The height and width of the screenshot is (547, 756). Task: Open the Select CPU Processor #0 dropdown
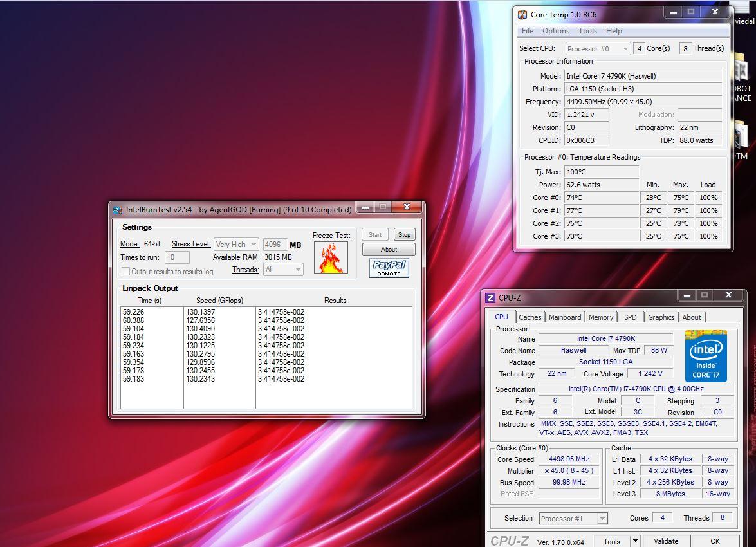[598, 49]
